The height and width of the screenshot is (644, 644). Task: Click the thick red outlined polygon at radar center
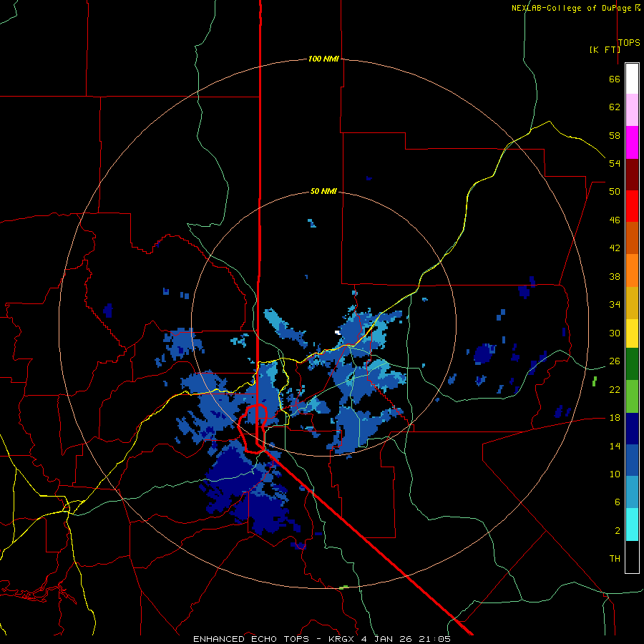click(x=254, y=428)
